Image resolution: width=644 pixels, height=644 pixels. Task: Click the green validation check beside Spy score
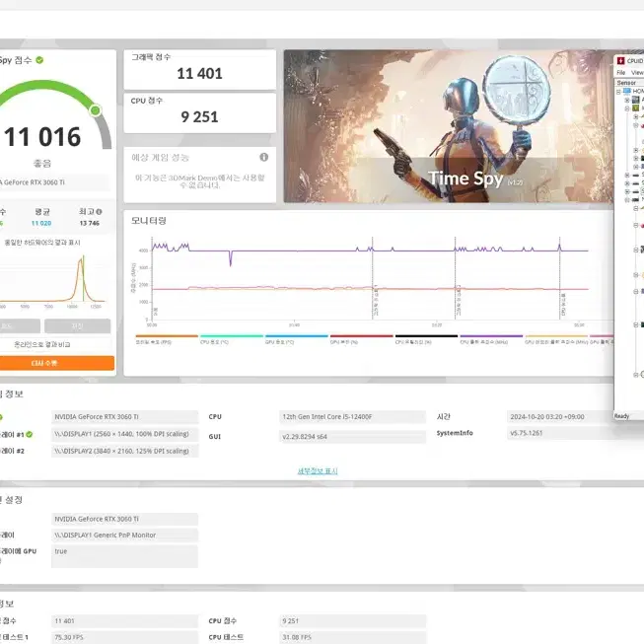pyautogui.click(x=39, y=60)
